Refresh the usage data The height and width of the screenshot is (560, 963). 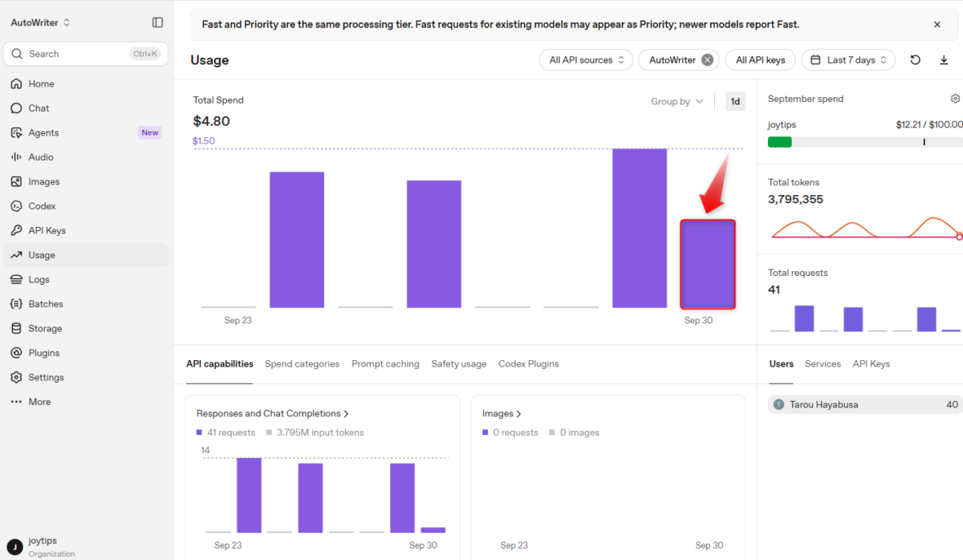click(x=916, y=60)
